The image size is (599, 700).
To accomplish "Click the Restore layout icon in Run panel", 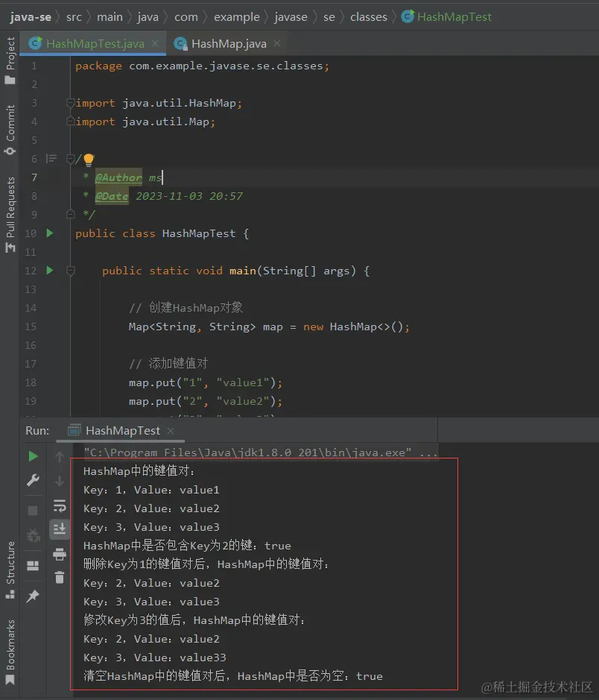I will pos(33,566).
